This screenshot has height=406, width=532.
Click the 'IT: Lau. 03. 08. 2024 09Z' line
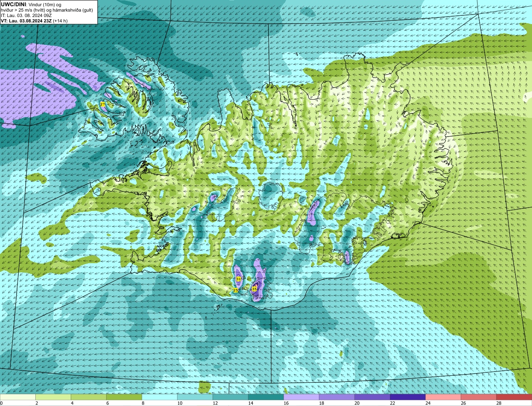26,15
